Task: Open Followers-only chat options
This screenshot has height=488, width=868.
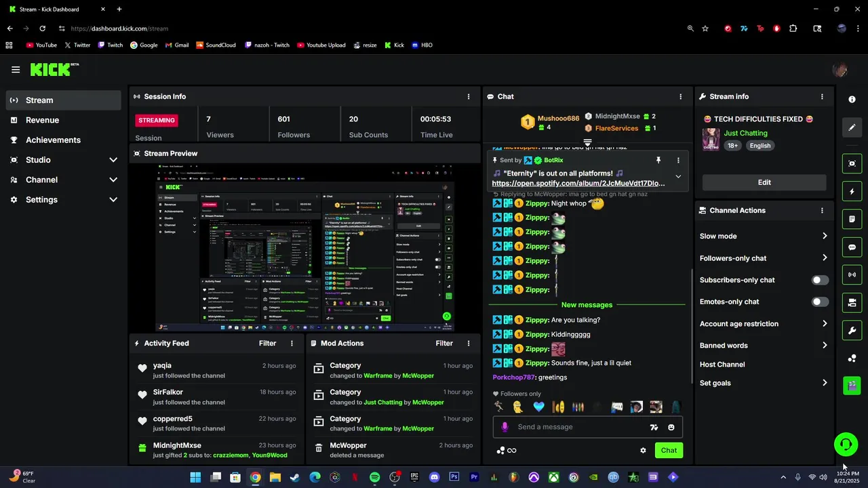Action: (764, 258)
